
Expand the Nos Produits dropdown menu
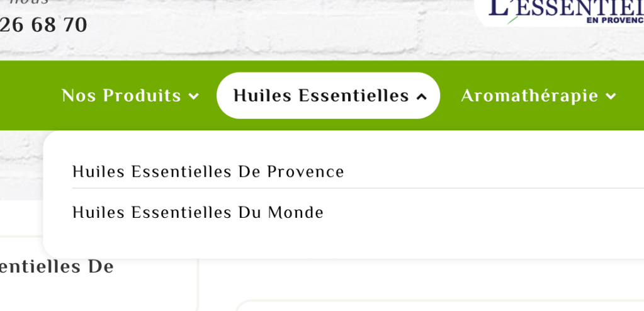[130, 96]
